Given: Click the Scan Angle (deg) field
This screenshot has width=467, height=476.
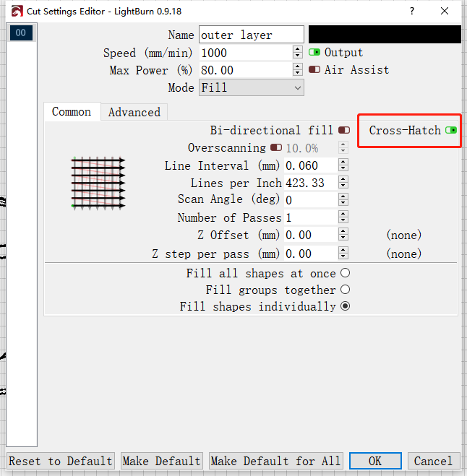Looking at the screenshot, I should pos(311,200).
